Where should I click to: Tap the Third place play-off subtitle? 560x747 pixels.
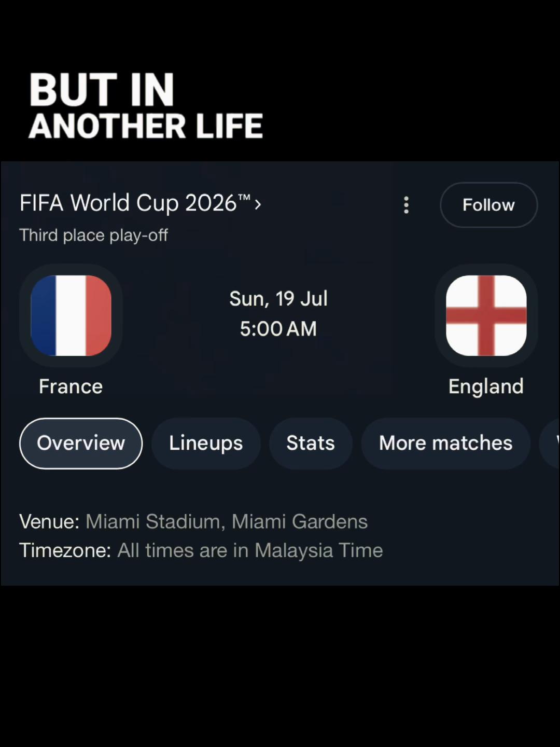pyautogui.click(x=93, y=236)
